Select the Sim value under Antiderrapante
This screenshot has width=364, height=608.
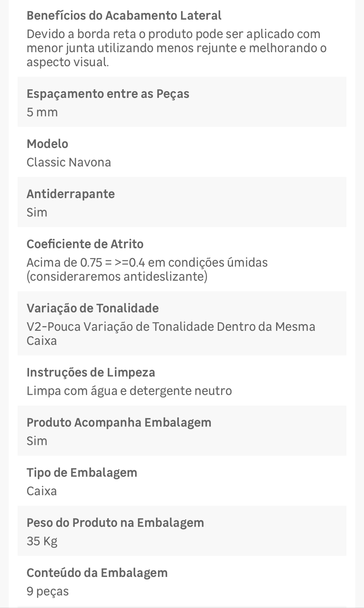tap(37, 212)
